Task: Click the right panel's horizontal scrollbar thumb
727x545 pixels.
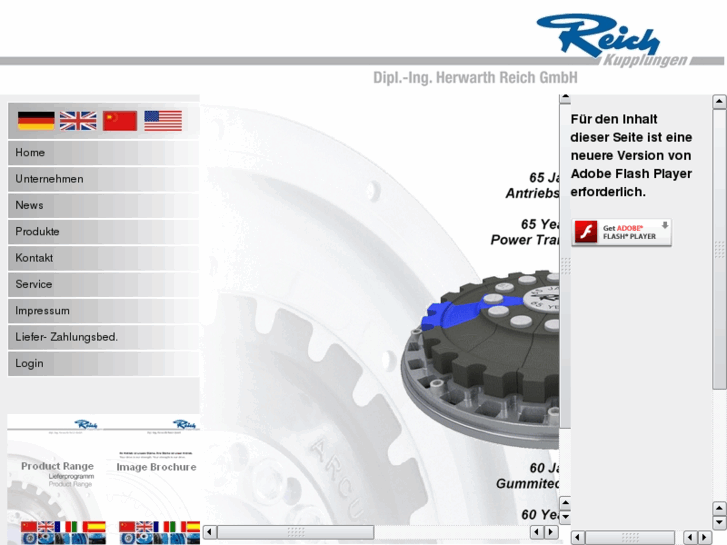Action: (x=630, y=538)
